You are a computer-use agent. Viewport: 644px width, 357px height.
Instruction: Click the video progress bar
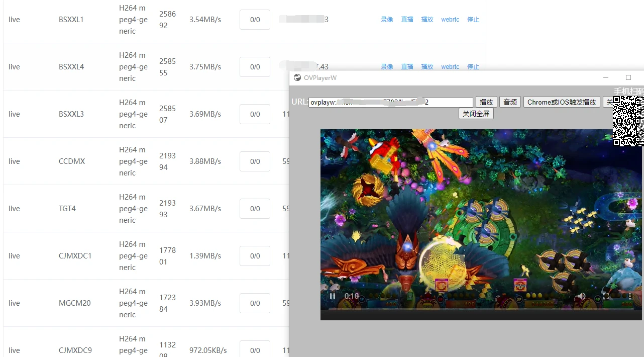coord(481,309)
